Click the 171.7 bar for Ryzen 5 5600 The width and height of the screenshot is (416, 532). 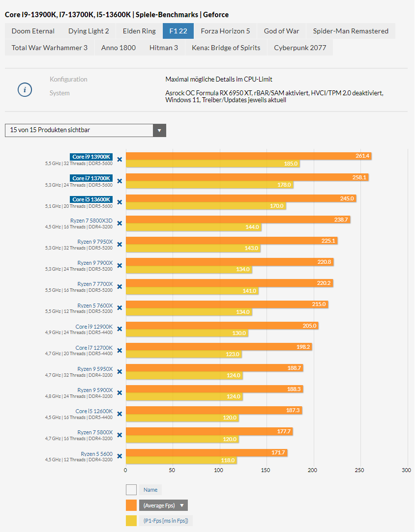coord(207,452)
